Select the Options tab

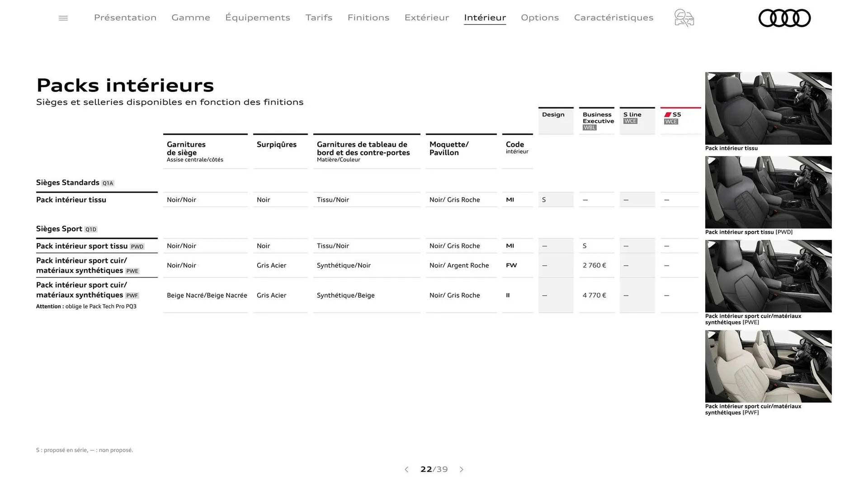pos(540,18)
